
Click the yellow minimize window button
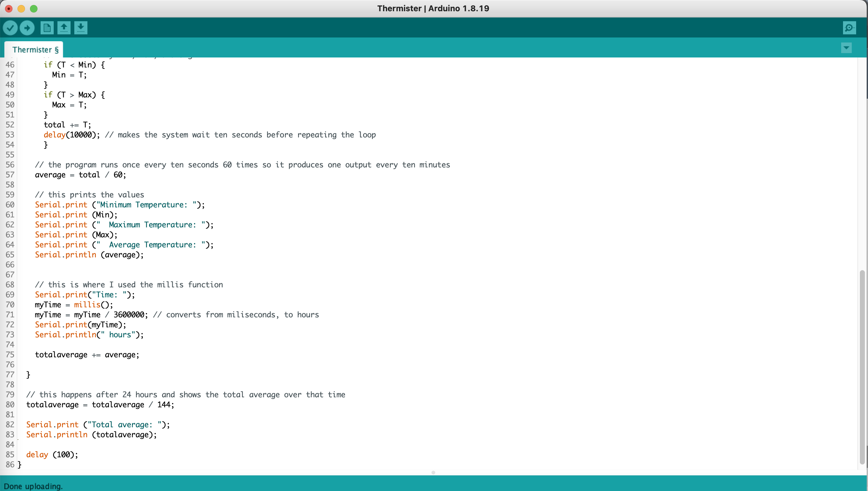click(x=21, y=8)
